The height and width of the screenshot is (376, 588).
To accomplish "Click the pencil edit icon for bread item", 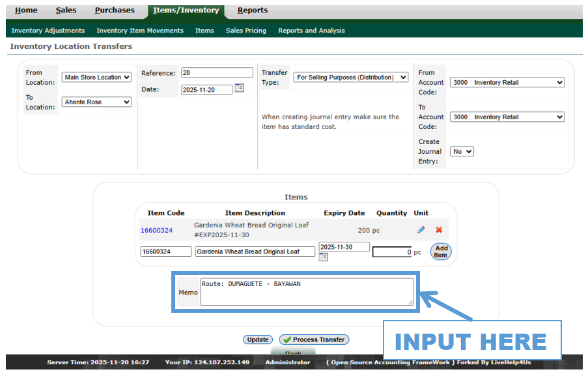I will tap(421, 230).
